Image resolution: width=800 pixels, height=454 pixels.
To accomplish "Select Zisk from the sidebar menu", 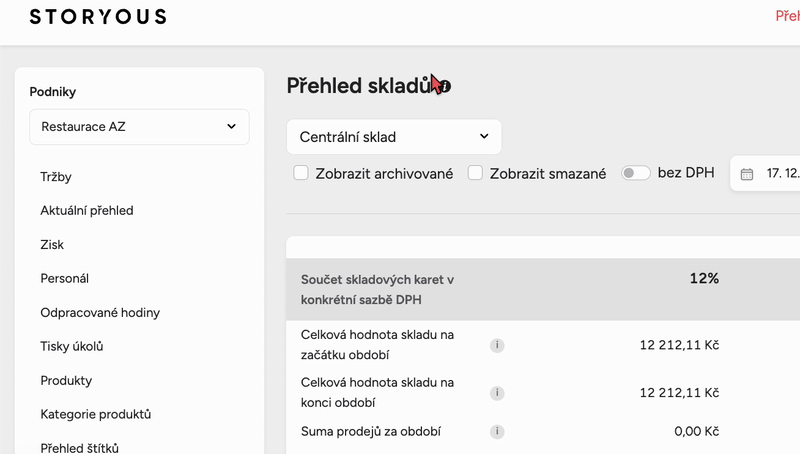I will tap(53, 245).
